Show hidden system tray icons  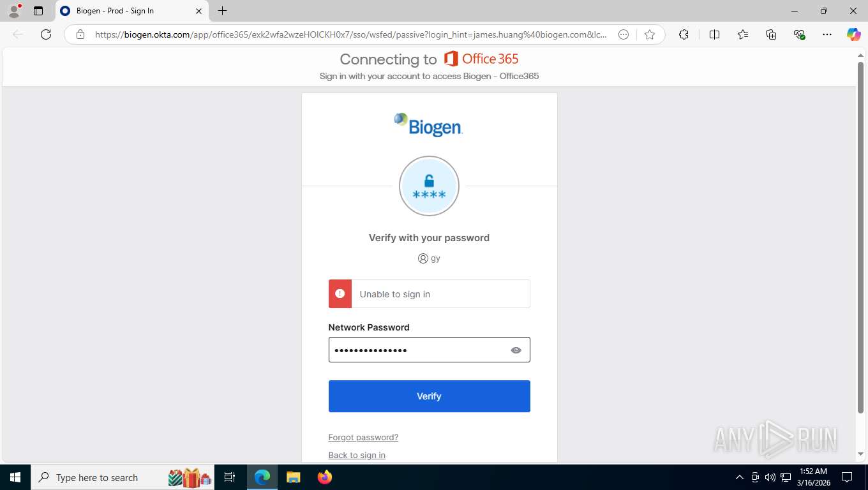(740, 477)
